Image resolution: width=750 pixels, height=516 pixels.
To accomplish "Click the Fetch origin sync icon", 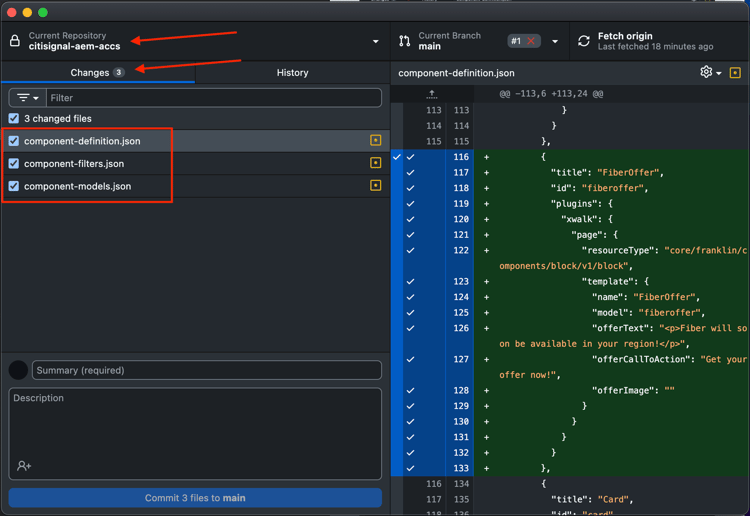I will pos(584,41).
